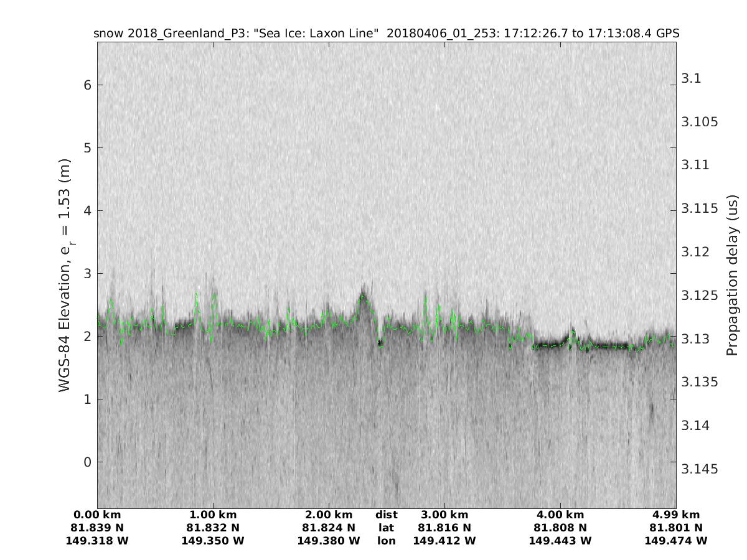Select the 3.00 km distance tick label
The width and height of the screenshot is (747, 560).
(444, 515)
